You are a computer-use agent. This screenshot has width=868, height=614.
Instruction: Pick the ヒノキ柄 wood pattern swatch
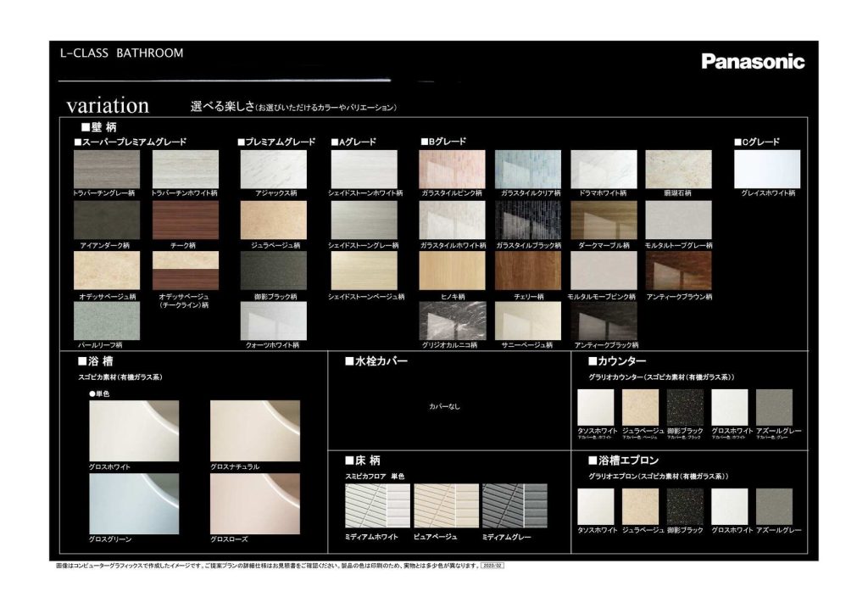[452, 271]
